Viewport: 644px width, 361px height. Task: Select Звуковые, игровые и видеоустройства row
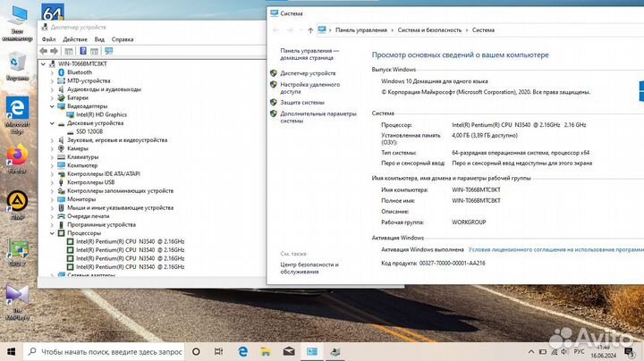[117, 140]
